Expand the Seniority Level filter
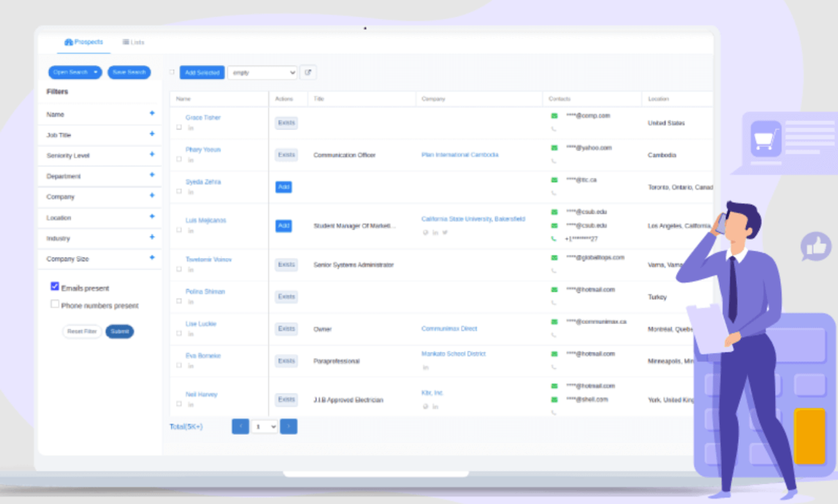The width and height of the screenshot is (838, 504). pyautogui.click(x=152, y=154)
